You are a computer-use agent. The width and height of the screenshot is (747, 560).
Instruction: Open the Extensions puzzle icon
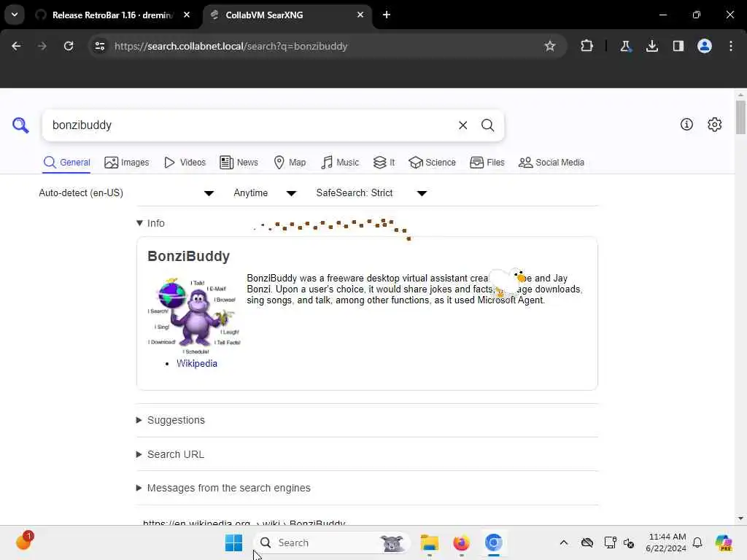pos(587,46)
